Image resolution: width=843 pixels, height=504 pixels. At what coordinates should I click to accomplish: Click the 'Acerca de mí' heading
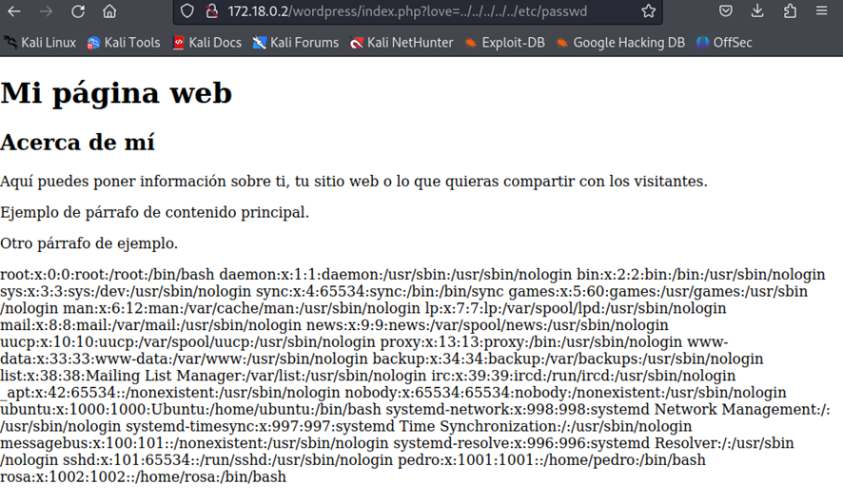(x=77, y=143)
